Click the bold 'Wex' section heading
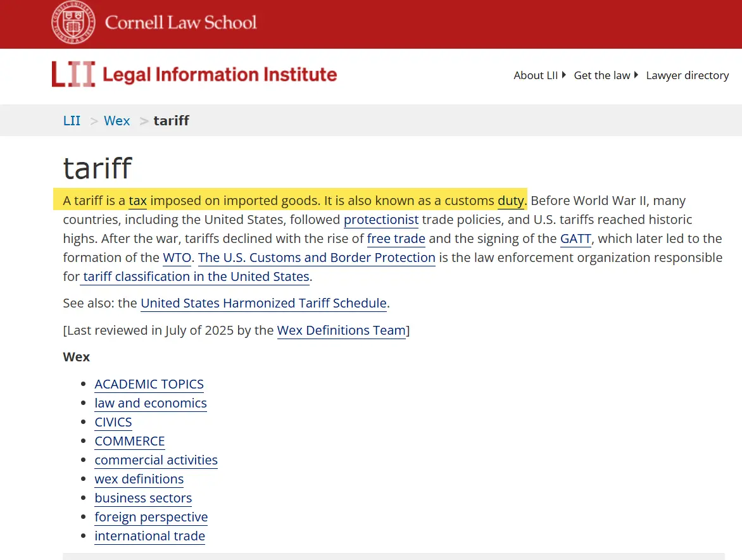The height and width of the screenshot is (560, 742). coord(76,357)
